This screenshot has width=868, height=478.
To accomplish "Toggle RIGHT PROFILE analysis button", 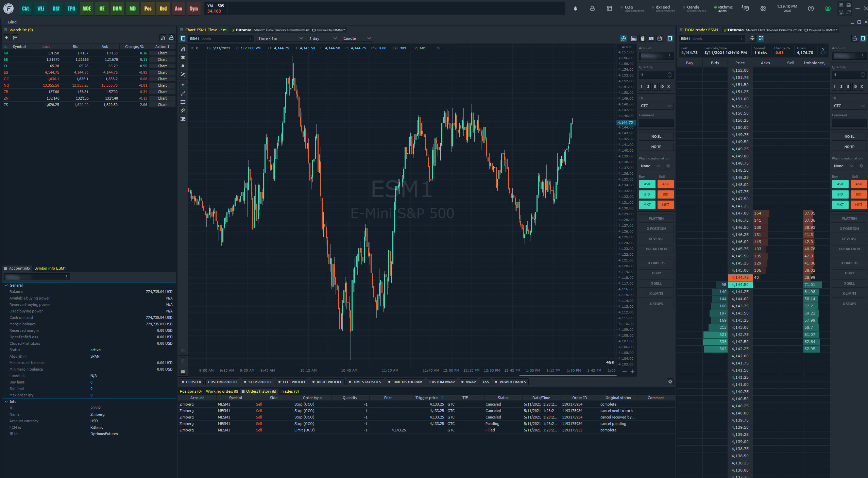I will (x=327, y=382).
